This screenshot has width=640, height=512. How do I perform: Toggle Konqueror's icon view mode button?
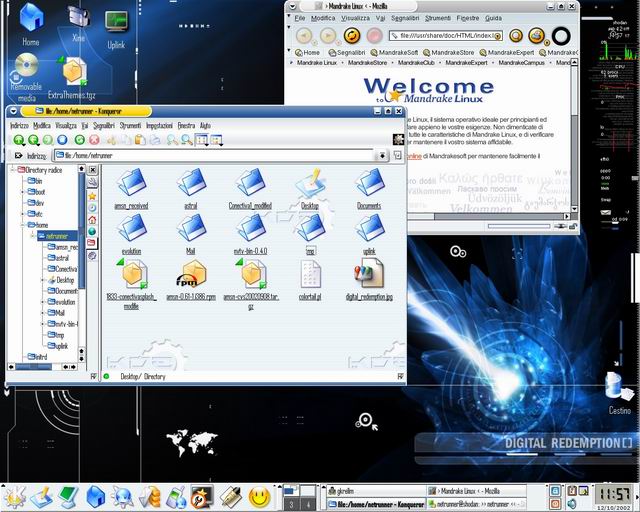201,140
